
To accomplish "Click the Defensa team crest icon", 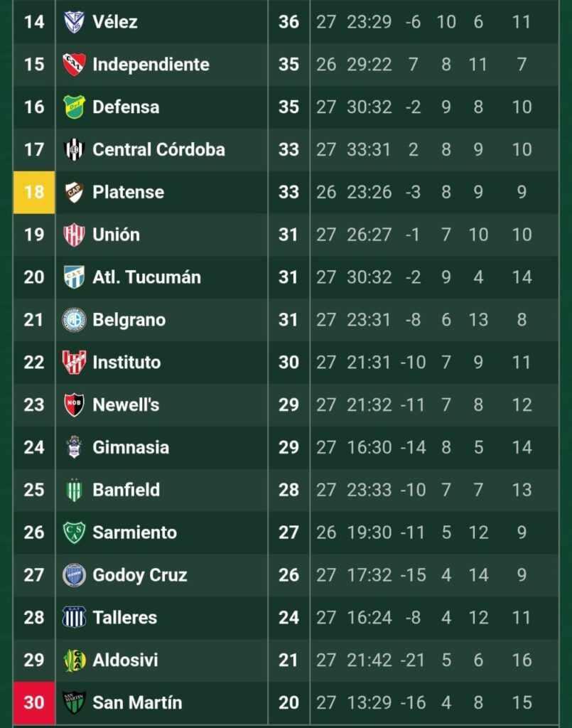I will [74, 107].
